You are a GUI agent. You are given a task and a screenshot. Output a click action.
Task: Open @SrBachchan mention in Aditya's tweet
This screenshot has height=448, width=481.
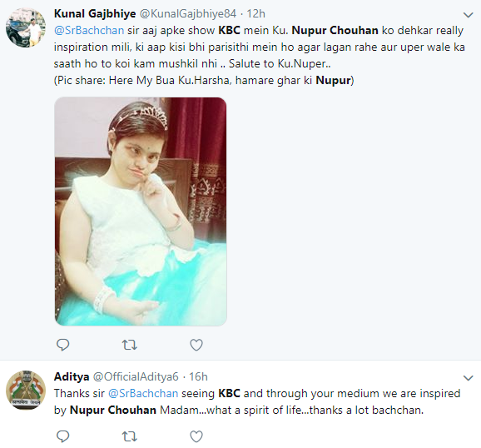143,393
